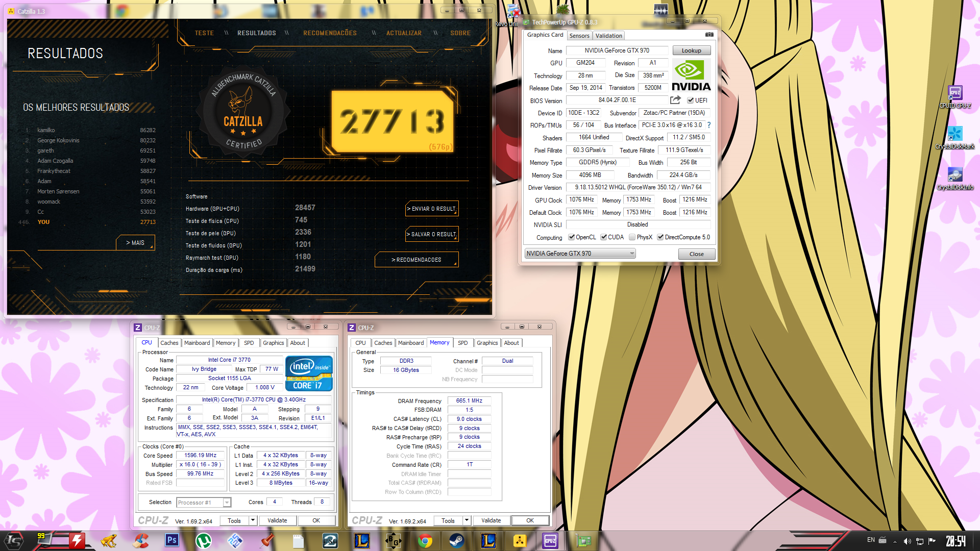Switch to Validation tab in GPU-Z
The image size is (980, 551).
tap(608, 36)
